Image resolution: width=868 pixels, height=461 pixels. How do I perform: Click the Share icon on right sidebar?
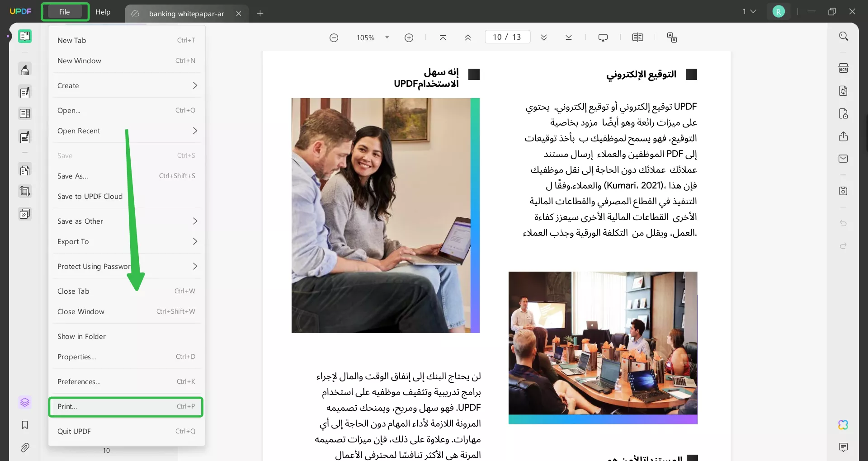[x=844, y=136]
